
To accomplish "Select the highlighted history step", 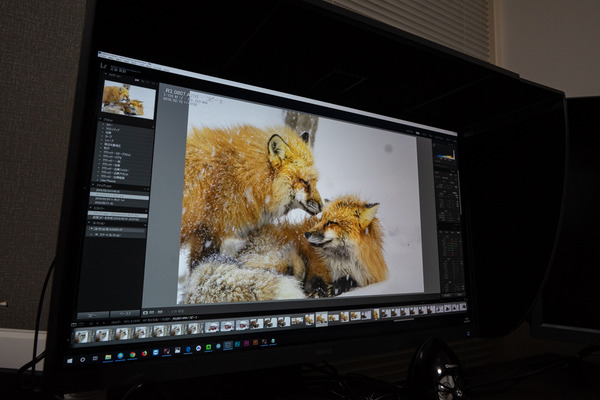I will [118, 215].
